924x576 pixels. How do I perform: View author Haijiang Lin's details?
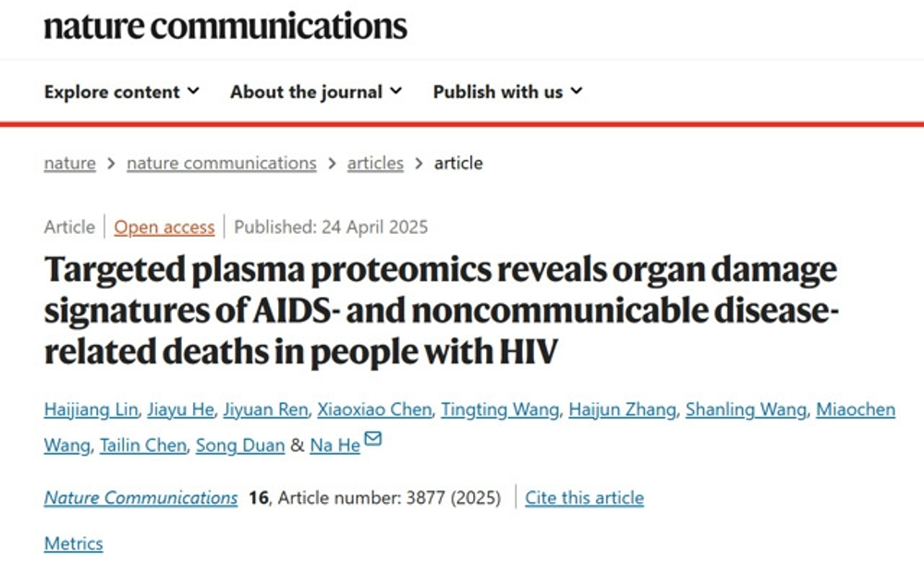91,410
